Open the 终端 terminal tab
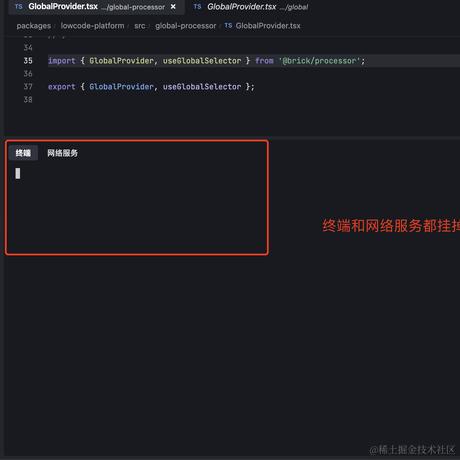Screen dimensions: 460x460 coord(23,153)
